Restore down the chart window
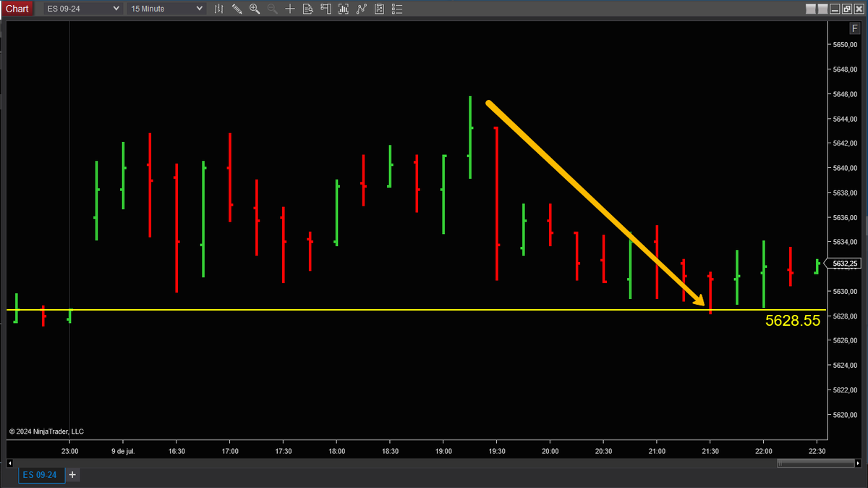Image resolution: width=868 pixels, height=488 pixels. tap(846, 9)
